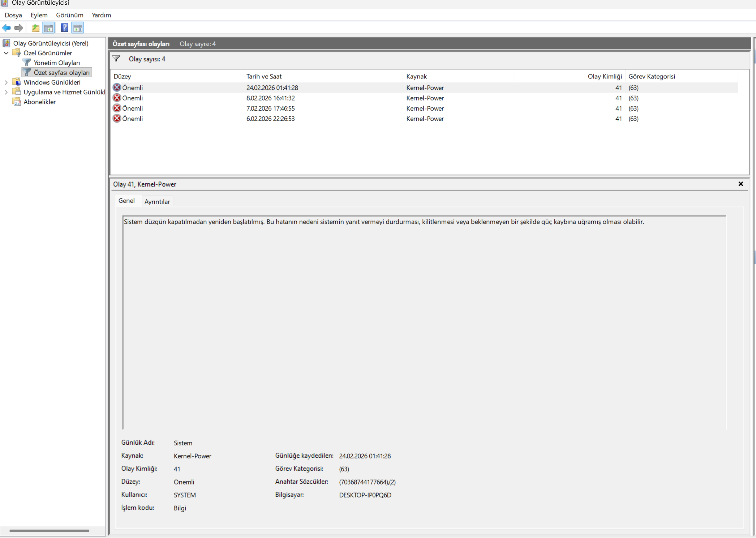756x538 pixels.
Task: Go back using the blue back arrow
Action: tap(7, 28)
